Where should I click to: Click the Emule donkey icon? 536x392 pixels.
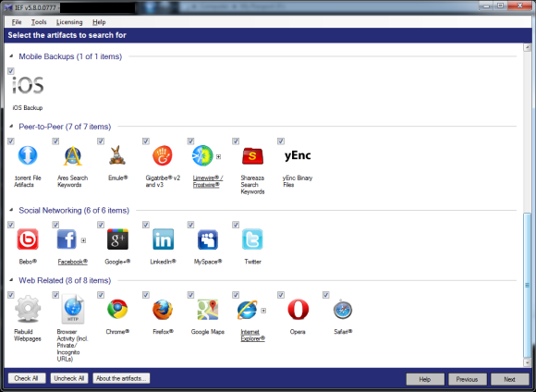pos(117,155)
